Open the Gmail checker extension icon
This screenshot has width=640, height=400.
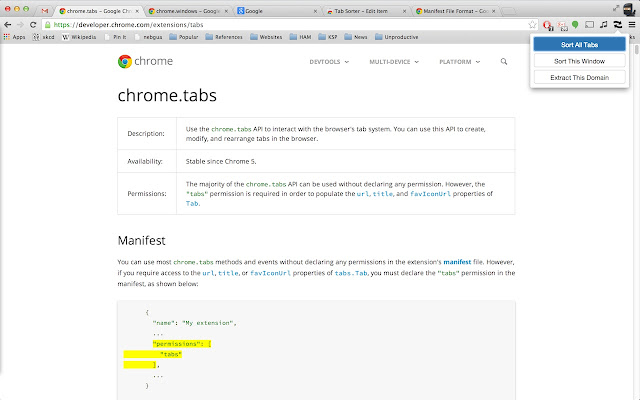(562, 26)
